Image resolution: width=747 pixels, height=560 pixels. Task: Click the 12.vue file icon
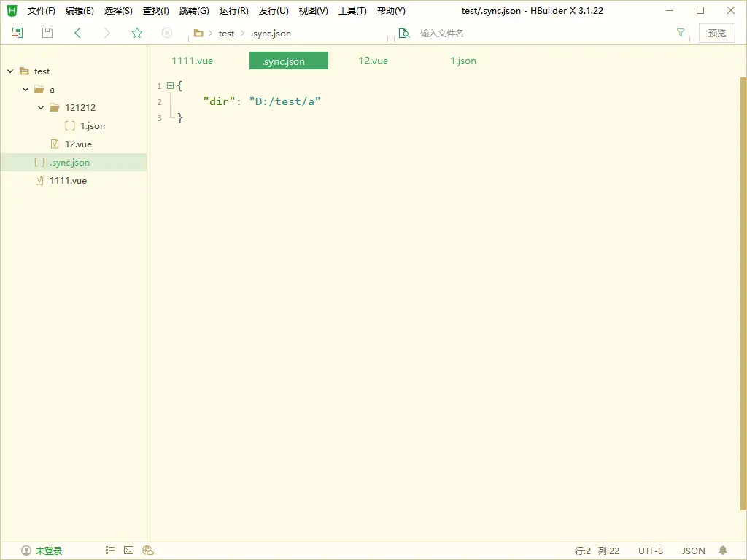click(x=55, y=144)
